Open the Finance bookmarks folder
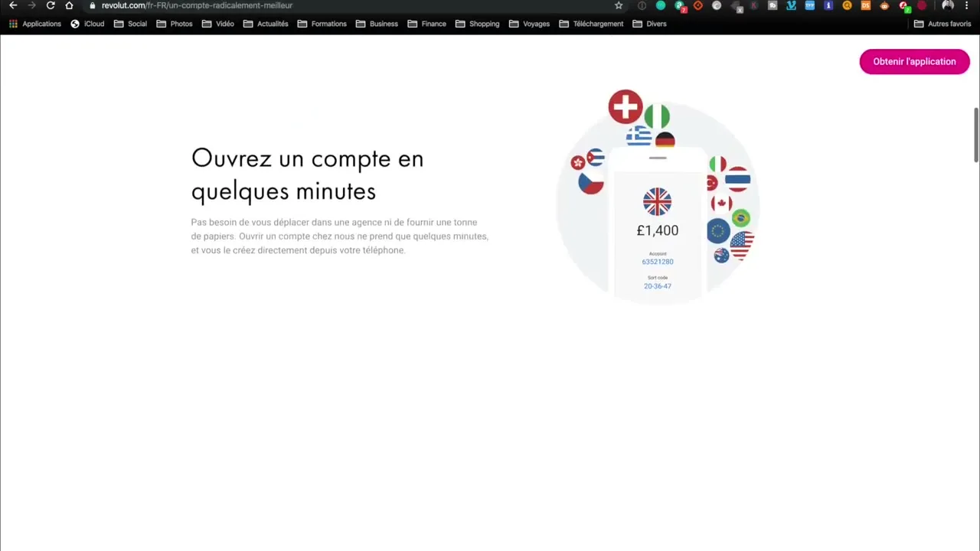 click(427, 24)
